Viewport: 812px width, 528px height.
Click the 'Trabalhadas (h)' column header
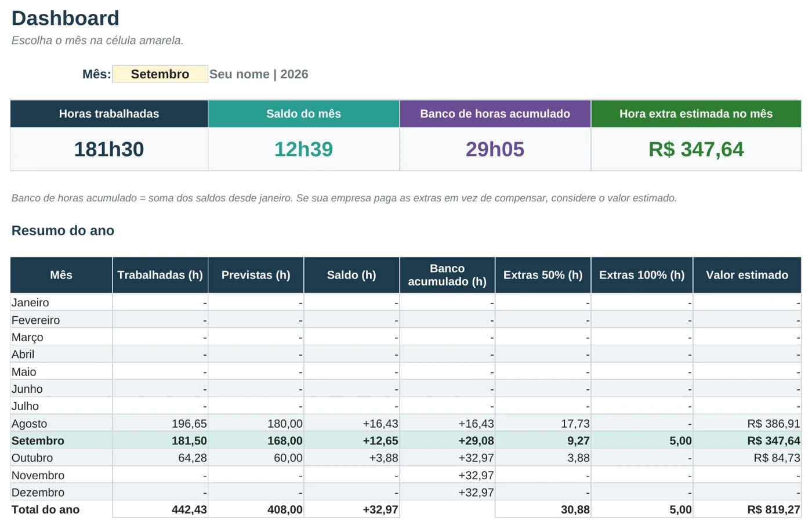[x=160, y=275]
